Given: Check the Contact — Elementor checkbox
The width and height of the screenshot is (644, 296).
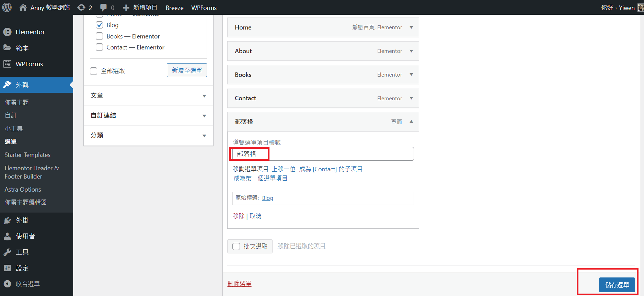Looking at the screenshot, I should pyautogui.click(x=100, y=47).
